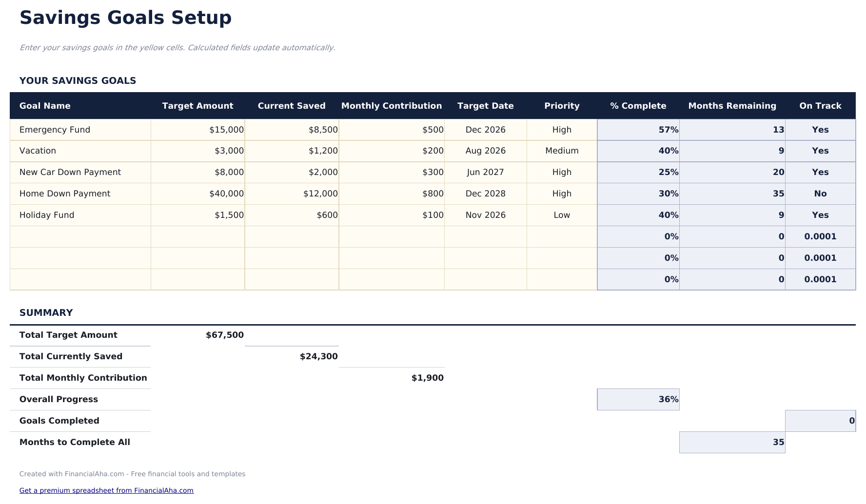Viewport: 866px width, 504px height.
Task: Select the Home Down Payment monthly contribution cell
Action: 391,194
